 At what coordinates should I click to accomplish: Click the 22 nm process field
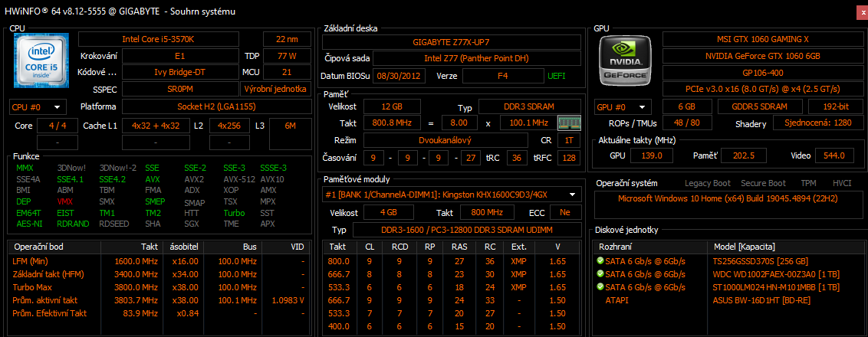point(288,39)
